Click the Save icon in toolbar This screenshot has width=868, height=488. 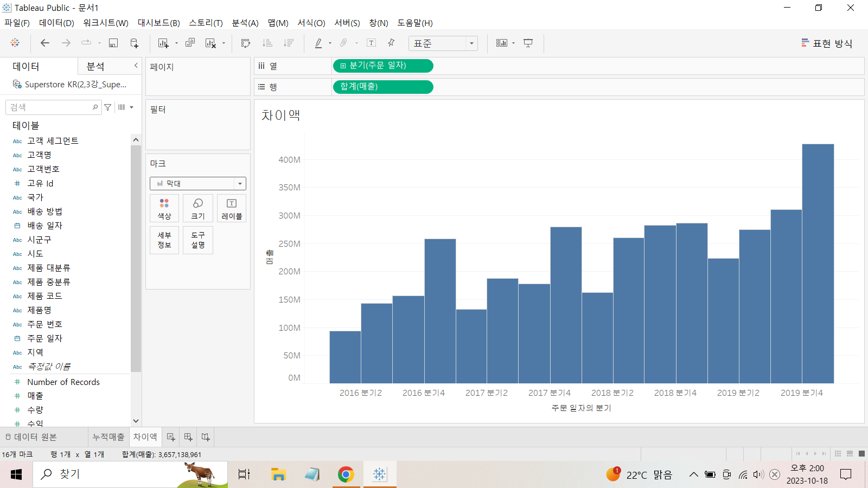pyautogui.click(x=113, y=43)
